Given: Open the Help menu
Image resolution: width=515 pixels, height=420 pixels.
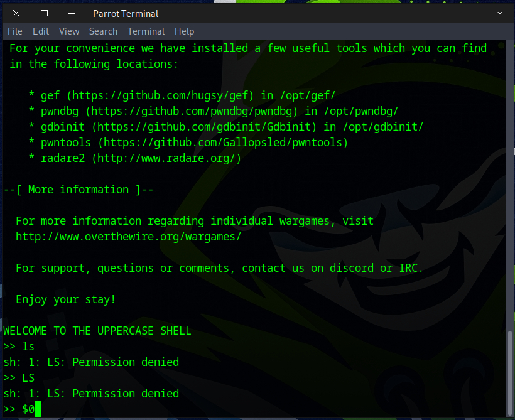Looking at the screenshot, I should pos(184,31).
